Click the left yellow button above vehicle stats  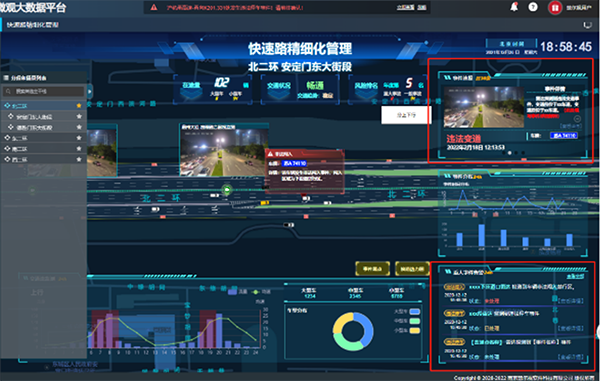click(372, 269)
